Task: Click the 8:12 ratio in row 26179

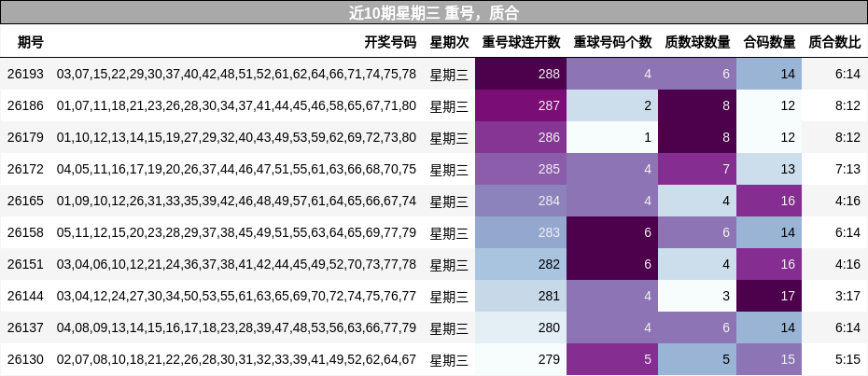Action: 848,137
